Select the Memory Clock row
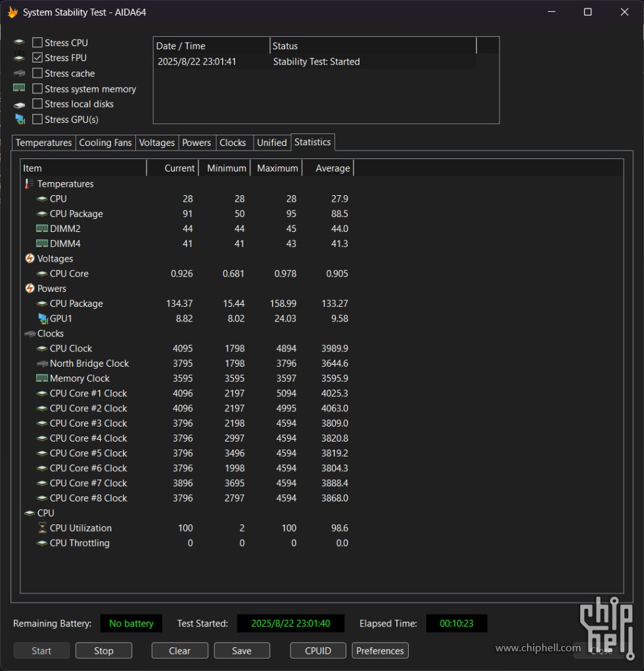Image resolution: width=644 pixels, height=671 pixels. pos(186,379)
